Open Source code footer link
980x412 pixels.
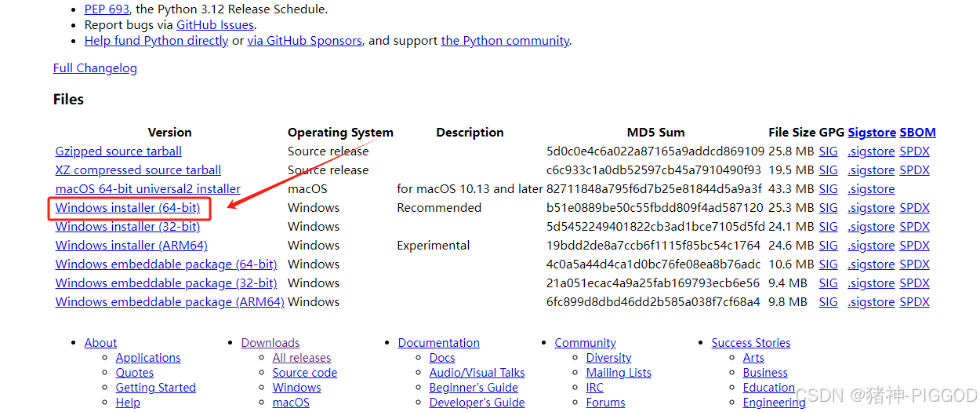[x=305, y=373]
